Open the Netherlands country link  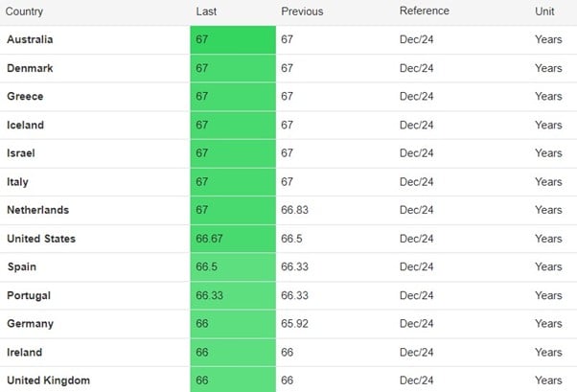pos(37,210)
